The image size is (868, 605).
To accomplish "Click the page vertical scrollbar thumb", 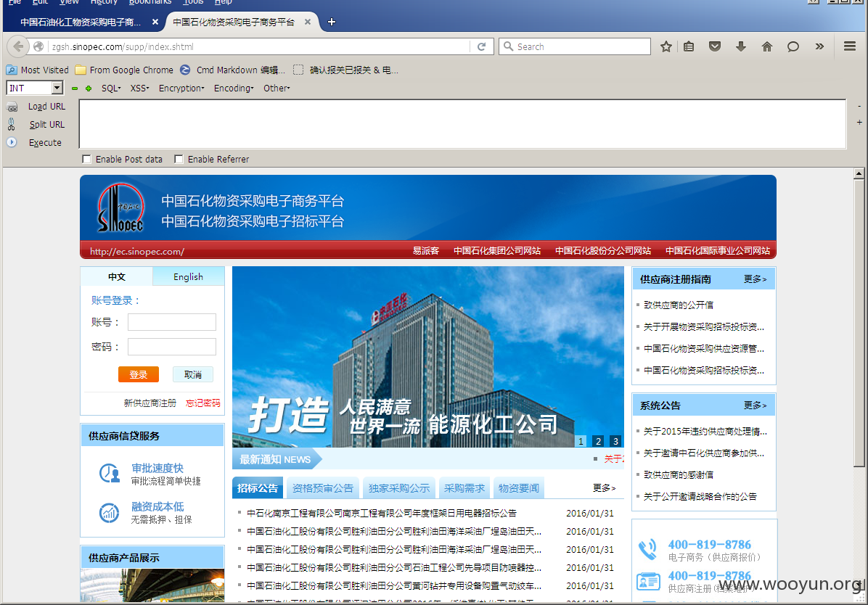I will click(x=859, y=324).
